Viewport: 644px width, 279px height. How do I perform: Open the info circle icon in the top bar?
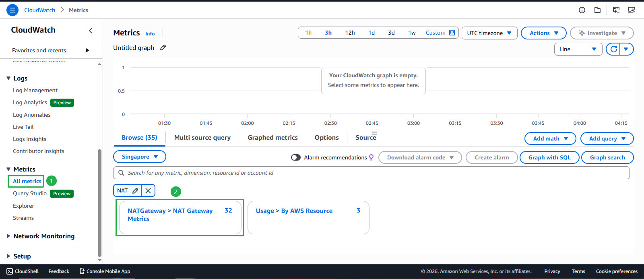tap(582, 10)
